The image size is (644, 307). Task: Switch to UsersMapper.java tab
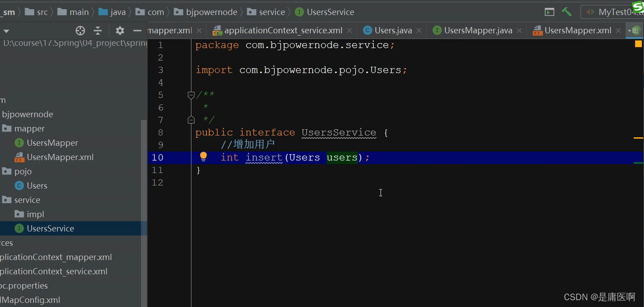478,30
